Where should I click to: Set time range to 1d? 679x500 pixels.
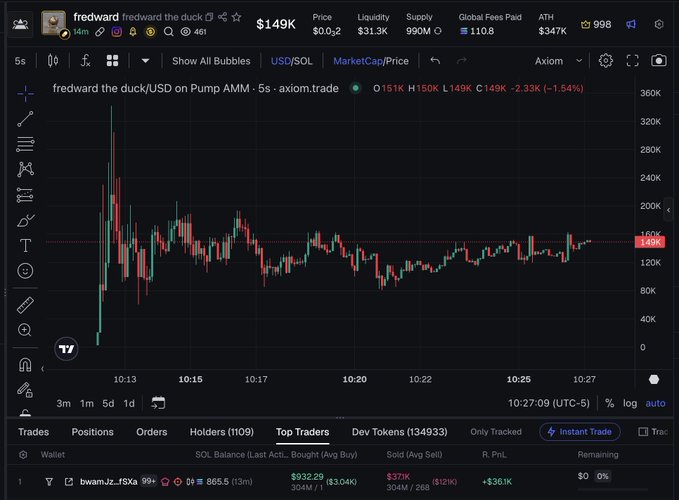(129, 403)
